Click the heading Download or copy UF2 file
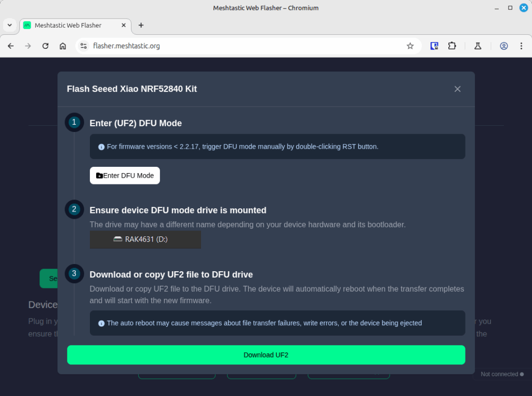 click(x=171, y=274)
